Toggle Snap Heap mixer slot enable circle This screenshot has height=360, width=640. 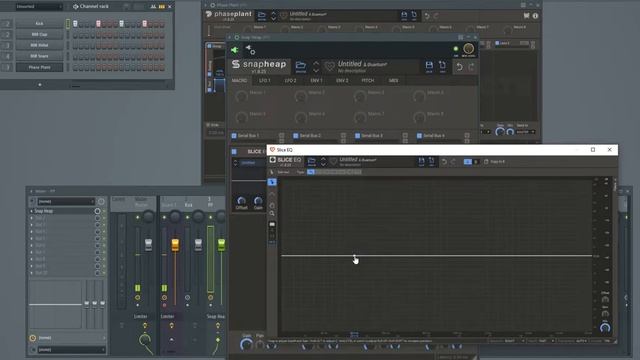pyautogui.click(x=97, y=211)
